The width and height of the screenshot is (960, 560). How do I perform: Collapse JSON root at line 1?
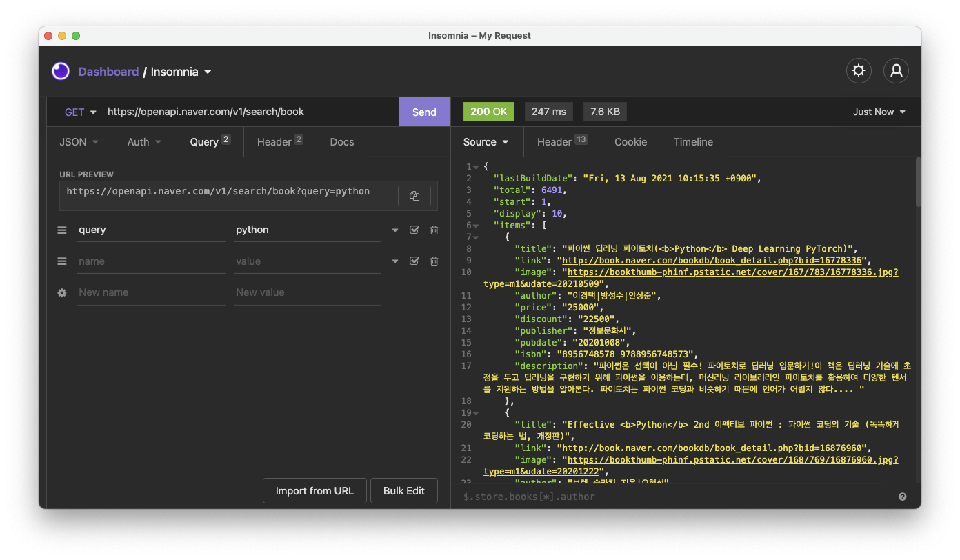pos(476,167)
